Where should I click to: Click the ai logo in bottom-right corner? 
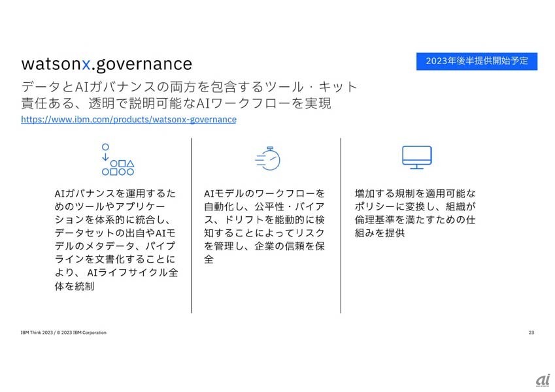(x=543, y=380)
